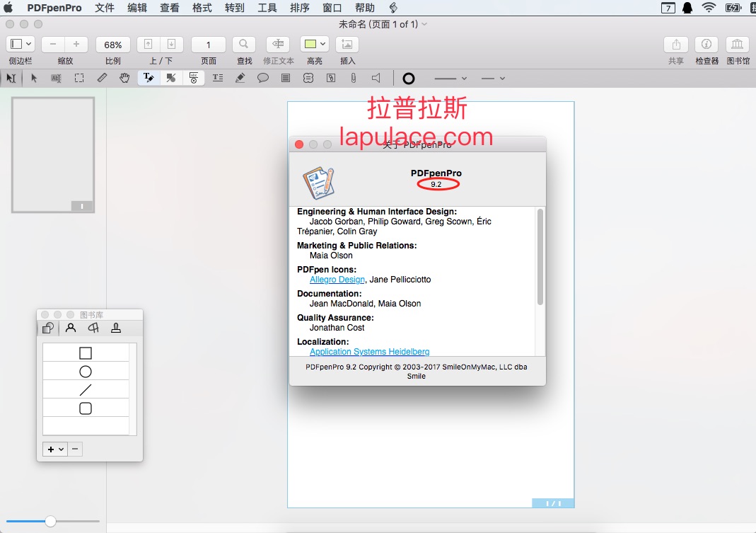Viewport: 756px width, 533px height.
Task: Select the Text box tool
Action: coord(217,78)
